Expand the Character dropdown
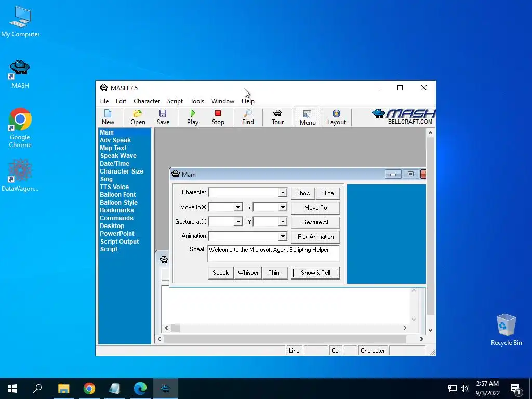The image size is (532, 399). pos(282,193)
